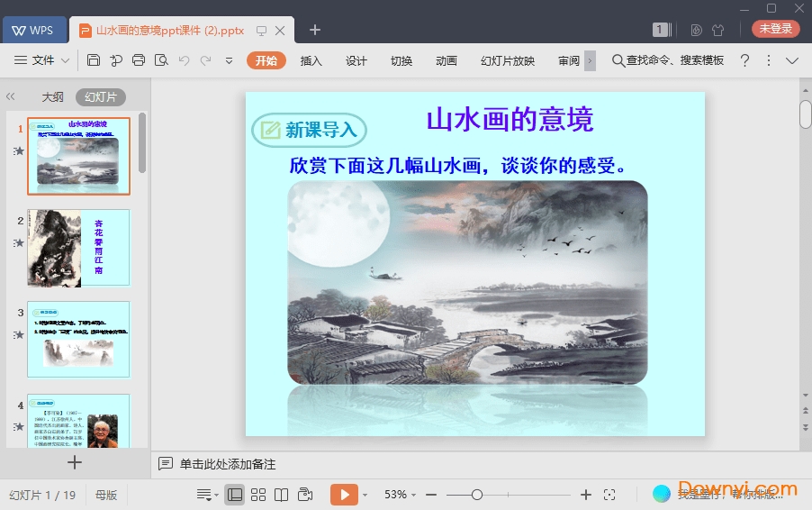The image size is (812, 510).
Task: Expand the ribbon with the chevron arrow
Action: pyautogui.click(x=792, y=60)
